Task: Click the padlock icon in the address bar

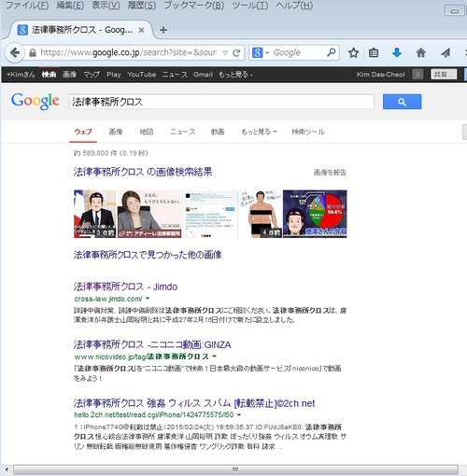Action: pyautogui.click(x=32, y=52)
